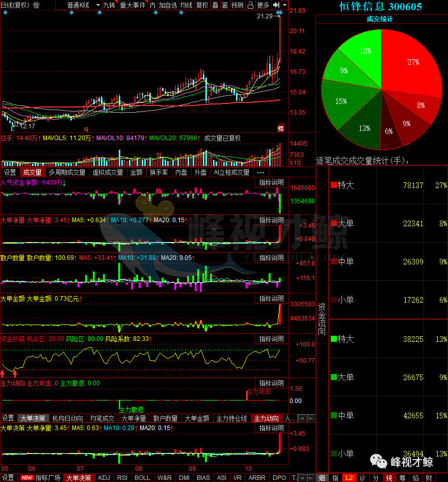
Task: Expand the 更多 menu in the toolbar
Action: pyautogui.click(x=263, y=5)
